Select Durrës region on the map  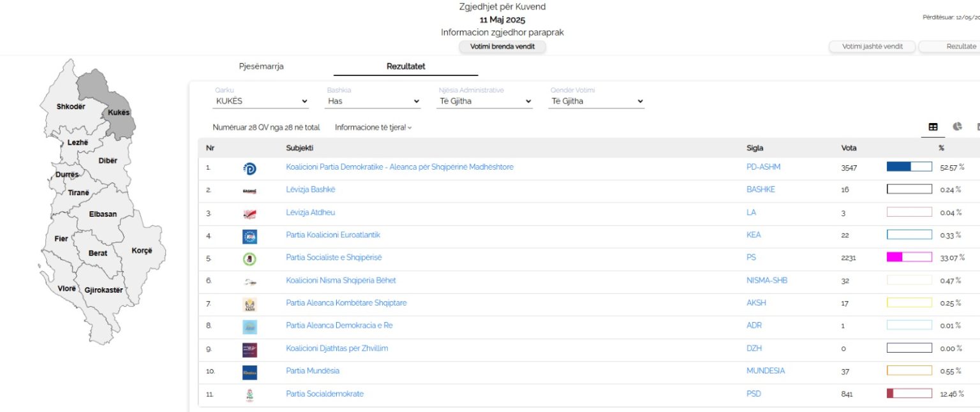click(x=67, y=175)
